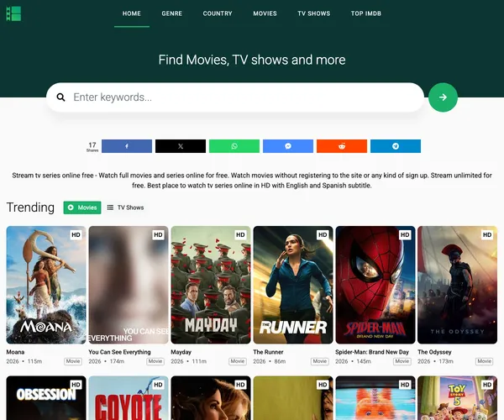This screenshot has height=420, width=504.
Task: Open the TV Shows nav link
Action: (x=314, y=13)
